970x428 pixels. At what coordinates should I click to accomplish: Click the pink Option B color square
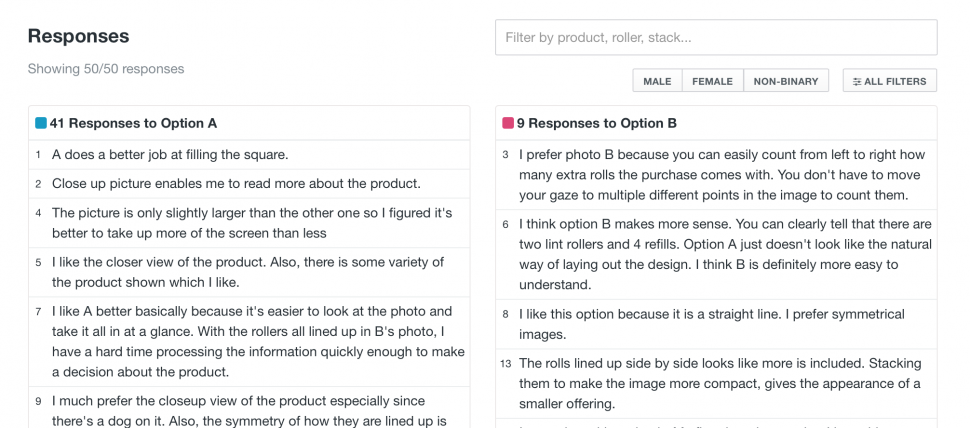(x=508, y=123)
